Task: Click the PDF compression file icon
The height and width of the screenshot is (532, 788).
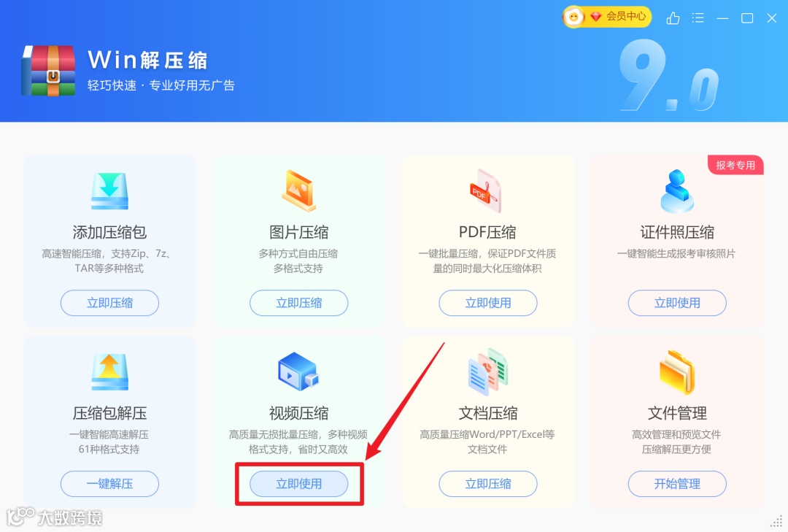Action: 485,191
